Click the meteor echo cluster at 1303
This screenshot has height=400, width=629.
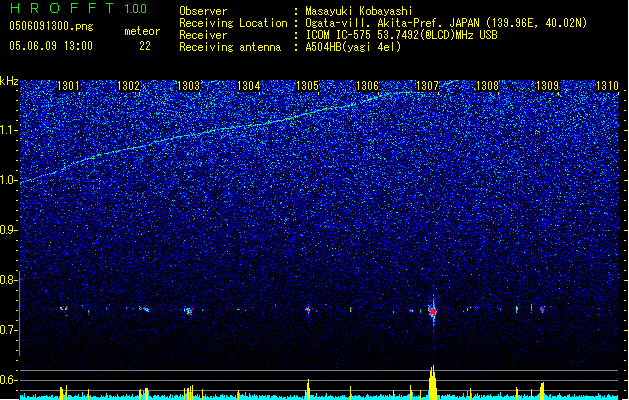(189, 311)
